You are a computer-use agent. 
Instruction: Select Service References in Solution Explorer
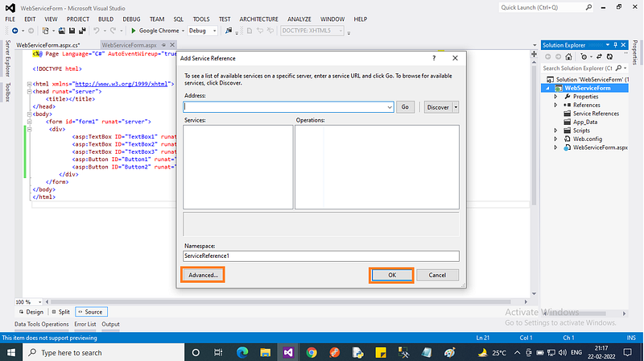click(x=596, y=114)
